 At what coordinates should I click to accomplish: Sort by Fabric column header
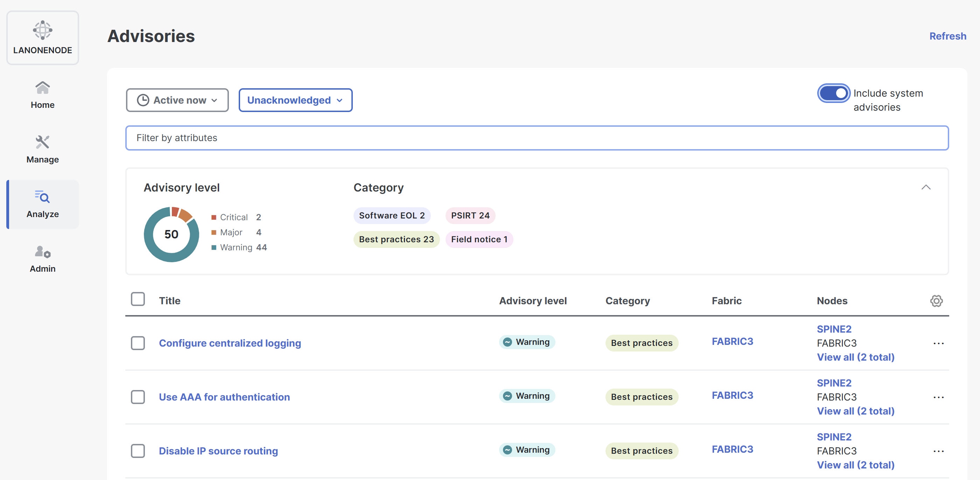tap(726, 301)
